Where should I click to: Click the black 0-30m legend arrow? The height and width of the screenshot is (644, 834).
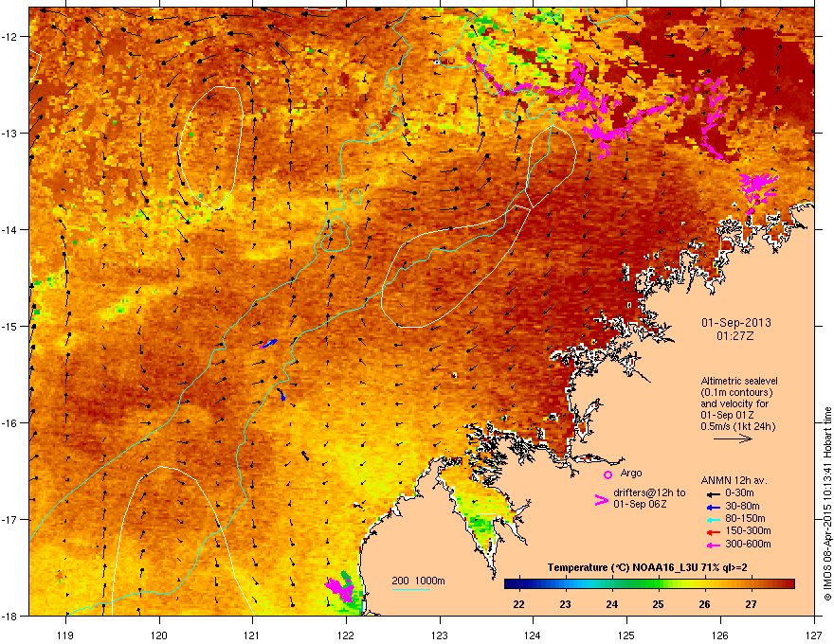(712, 493)
